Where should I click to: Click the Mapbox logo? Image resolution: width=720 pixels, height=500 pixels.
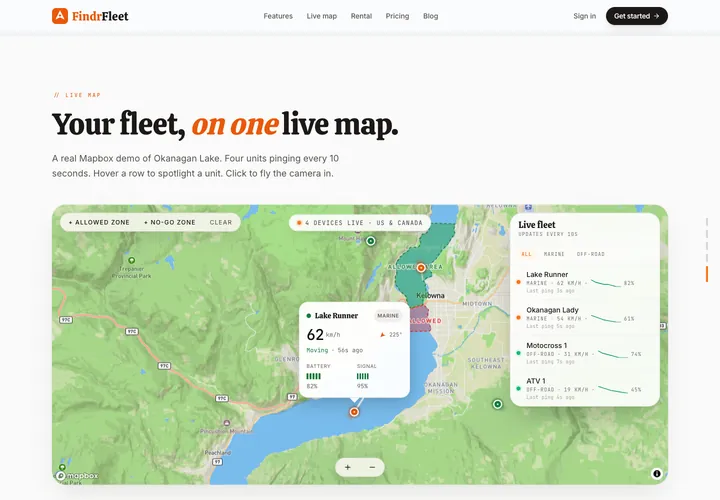[x=77, y=476]
